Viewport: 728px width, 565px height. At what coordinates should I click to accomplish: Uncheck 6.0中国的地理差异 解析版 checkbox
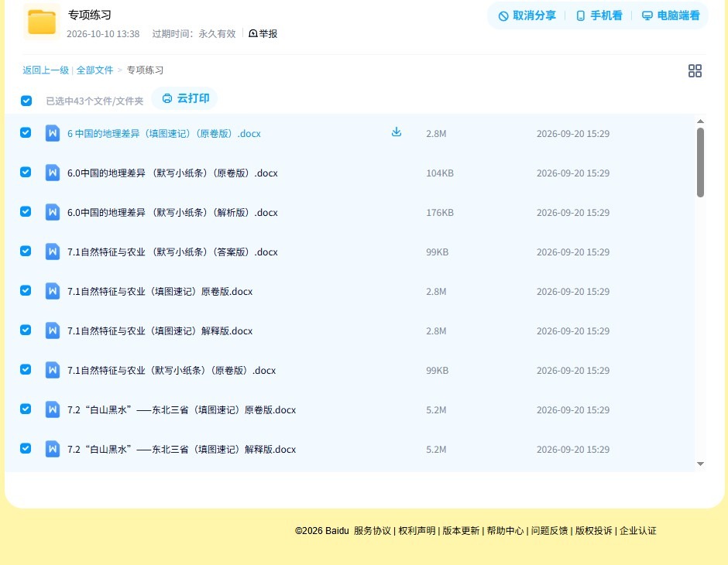(26, 211)
